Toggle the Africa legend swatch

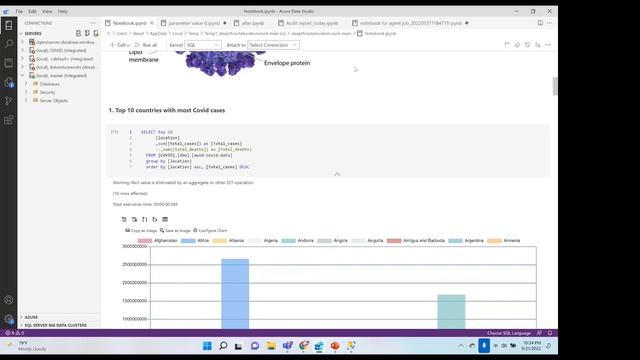tap(188, 241)
